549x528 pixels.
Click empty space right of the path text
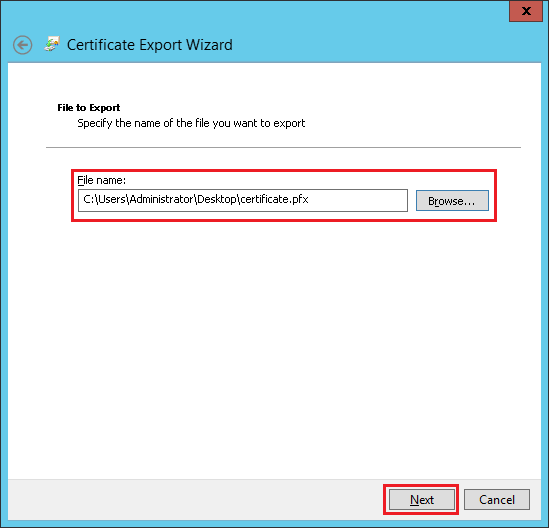pos(357,200)
